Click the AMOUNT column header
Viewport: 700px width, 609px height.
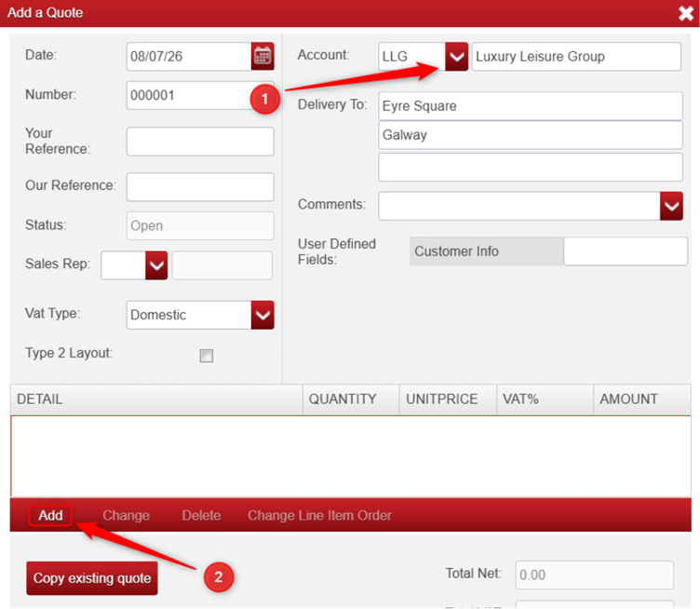click(642, 399)
